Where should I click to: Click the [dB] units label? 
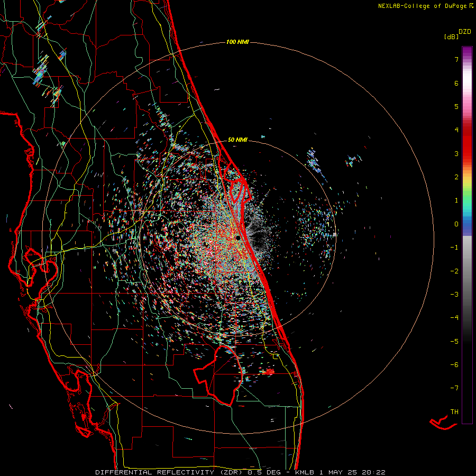tap(451, 36)
